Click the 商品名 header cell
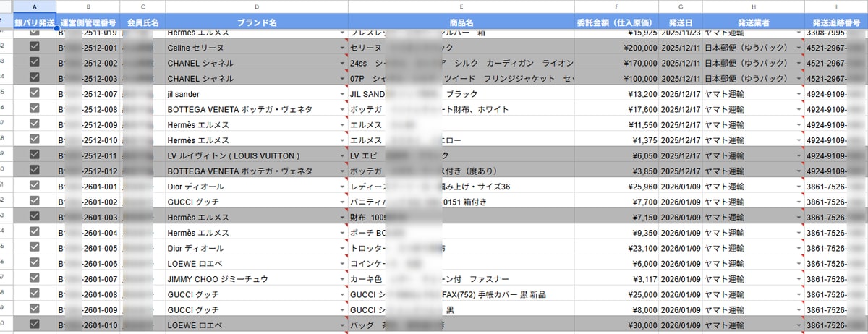Screen dimensions: 868x334 pyautogui.click(x=460, y=22)
